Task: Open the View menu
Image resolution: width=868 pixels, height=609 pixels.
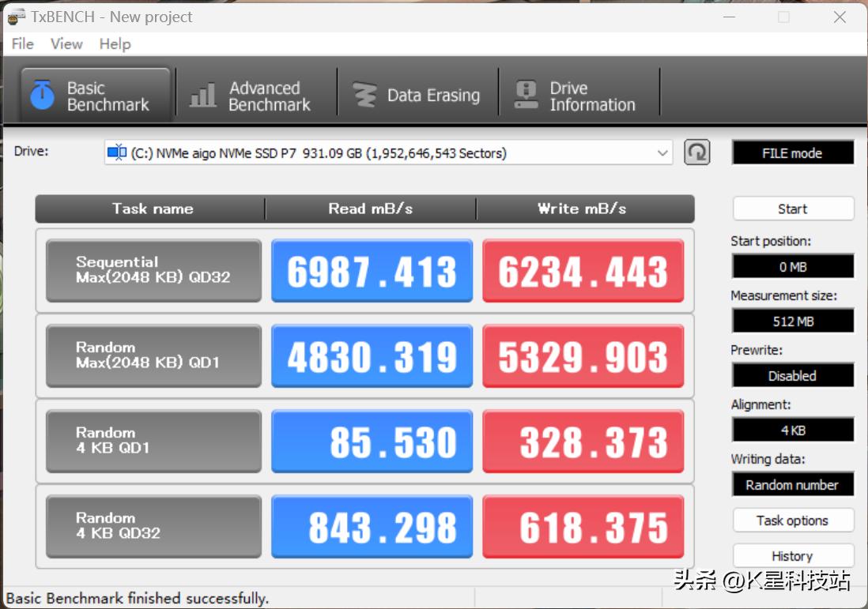Action: pyautogui.click(x=66, y=44)
